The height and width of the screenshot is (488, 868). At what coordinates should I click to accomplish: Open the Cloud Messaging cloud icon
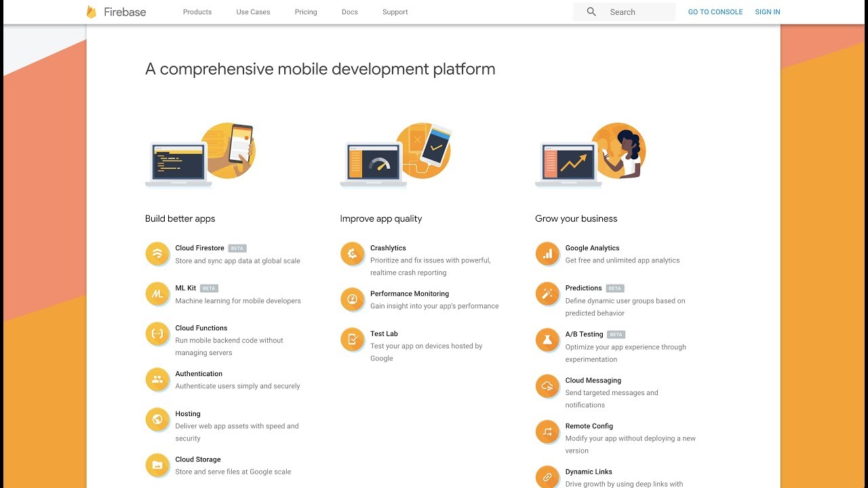click(x=547, y=386)
